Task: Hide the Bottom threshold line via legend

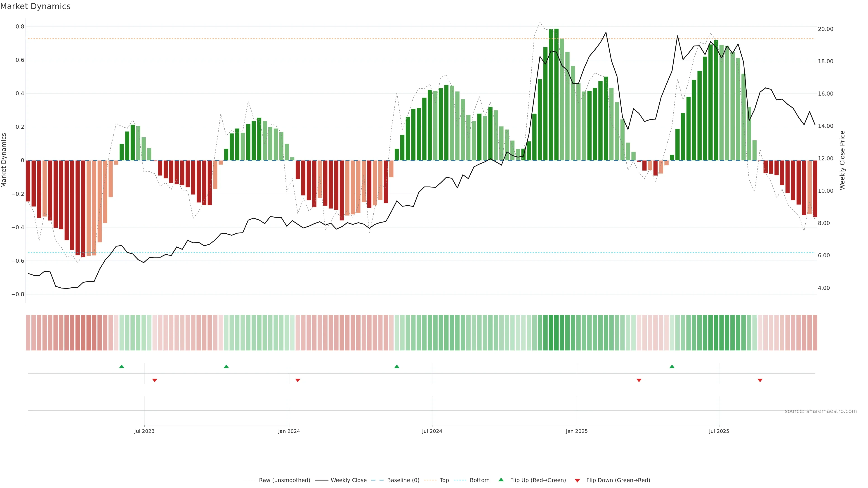Action: [x=479, y=480]
